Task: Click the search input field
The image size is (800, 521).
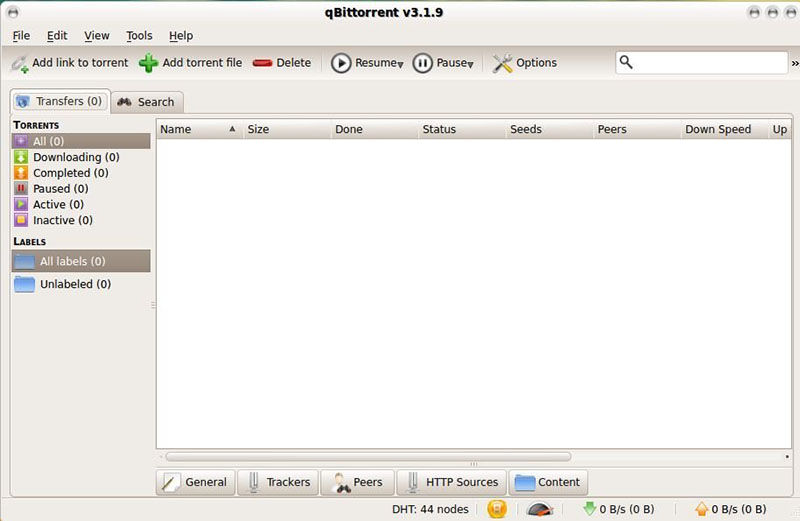Action: click(702, 63)
